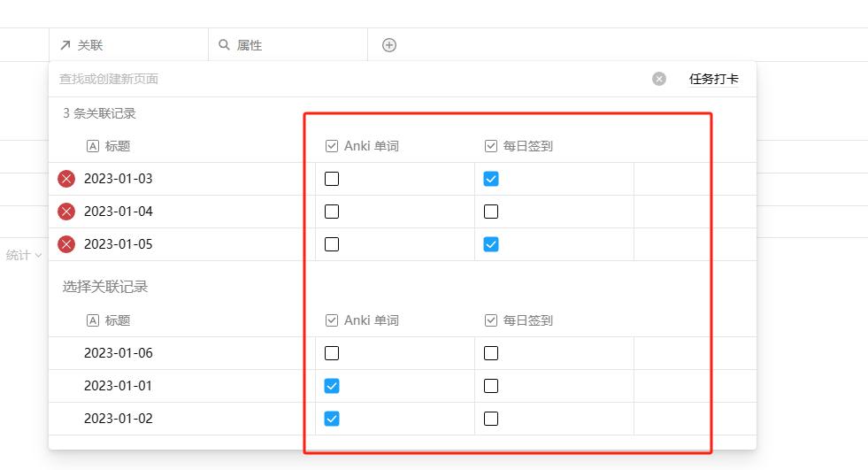Open the 关联 column header menu
The image size is (868, 470).
90,45
